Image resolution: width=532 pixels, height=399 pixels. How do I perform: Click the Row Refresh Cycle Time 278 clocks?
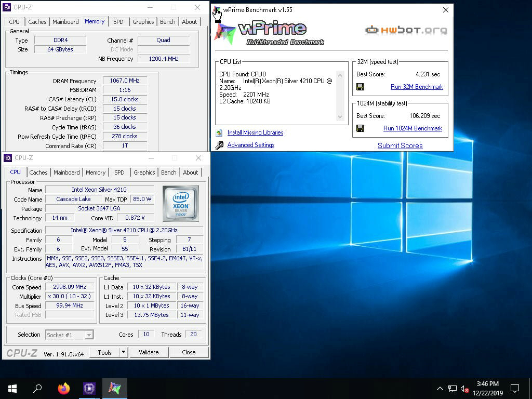click(x=125, y=136)
